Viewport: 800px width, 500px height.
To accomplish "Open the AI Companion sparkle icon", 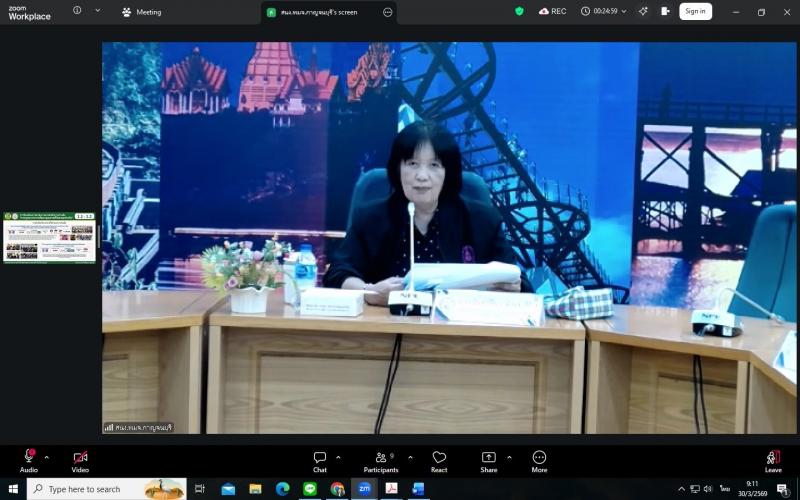I will point(643,11).
